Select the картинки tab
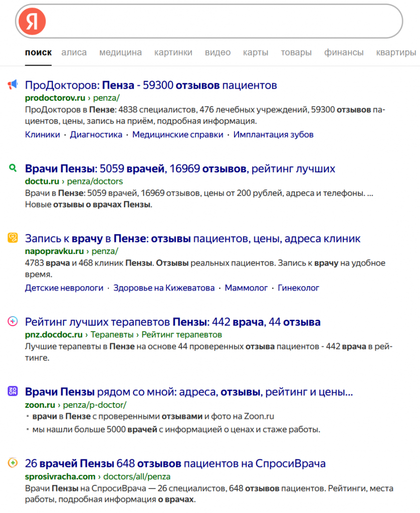 [173, 52]
